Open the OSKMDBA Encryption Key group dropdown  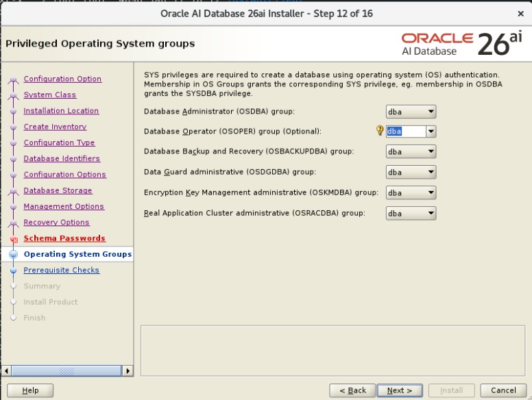point(411,192)
